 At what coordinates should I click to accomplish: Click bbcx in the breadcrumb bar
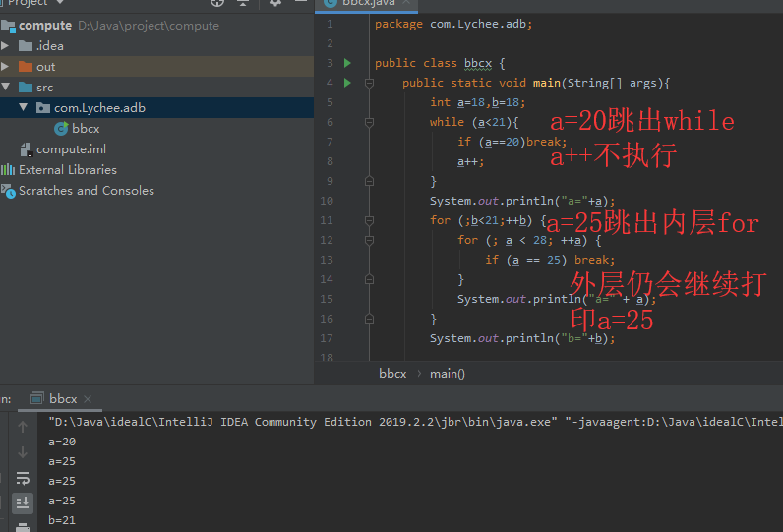pyautogui.click(x=392, y=374)
